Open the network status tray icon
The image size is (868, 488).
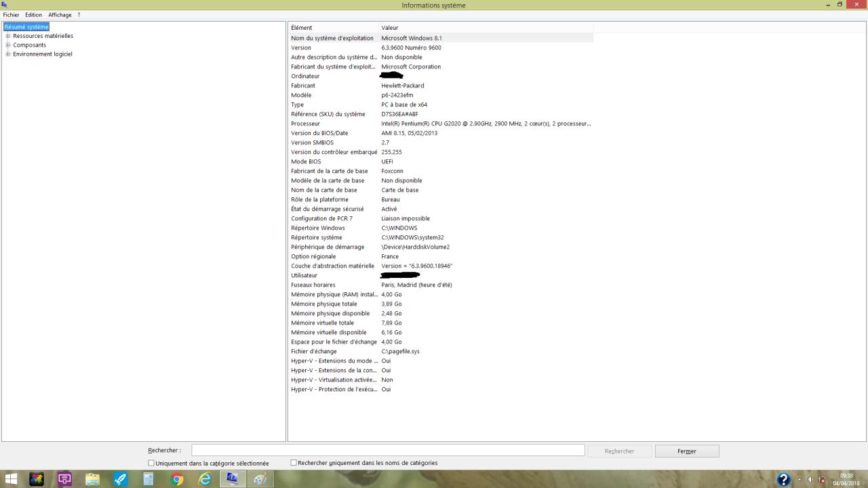tap(822, 480)
